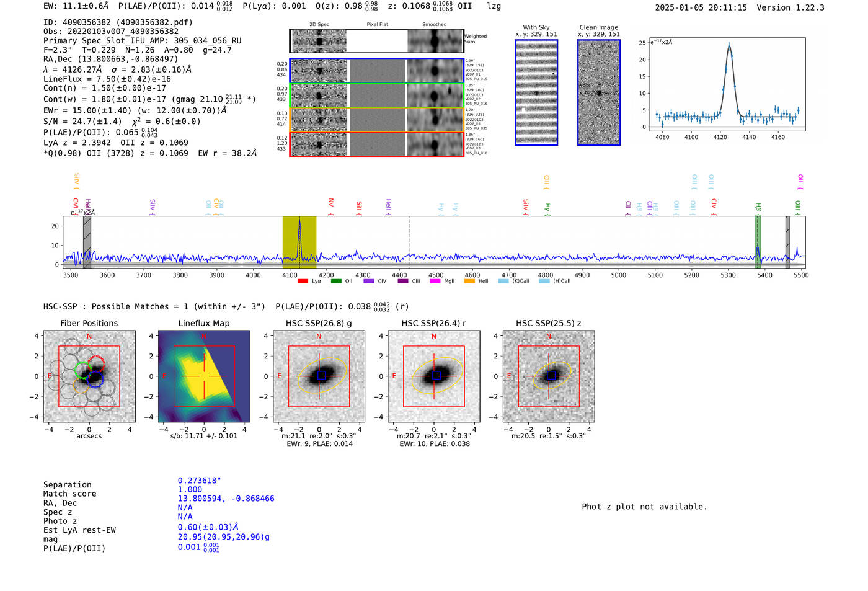Click the Obs: 20220103v007_4090356382 text
The height and width of the screenshot is (591, 868).
point(111,32)
